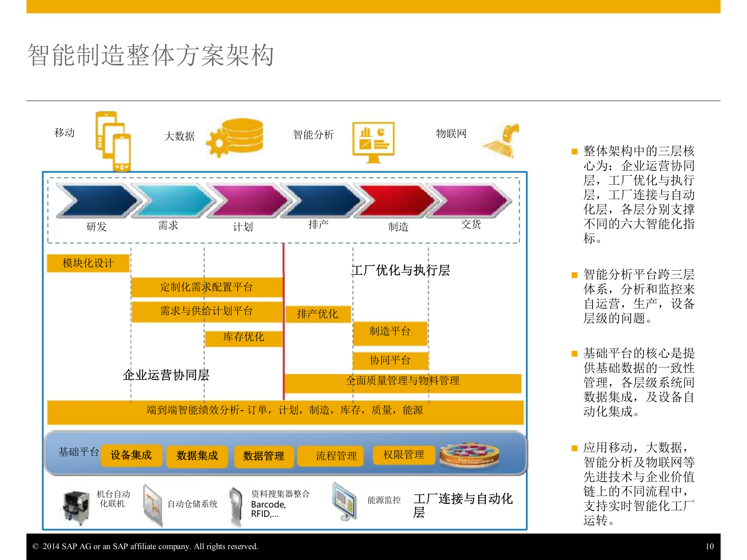Viewport: 747px width, 560px height.
Task: Toggle the bullet beside 整体架构中的三层核心 text
Action: coord(574,151)
